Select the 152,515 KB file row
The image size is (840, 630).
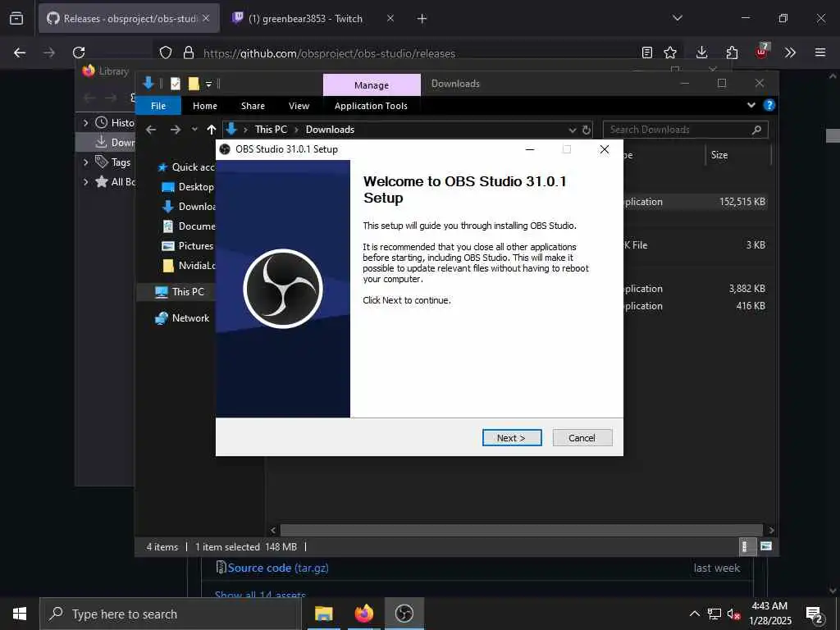point(696,202)
